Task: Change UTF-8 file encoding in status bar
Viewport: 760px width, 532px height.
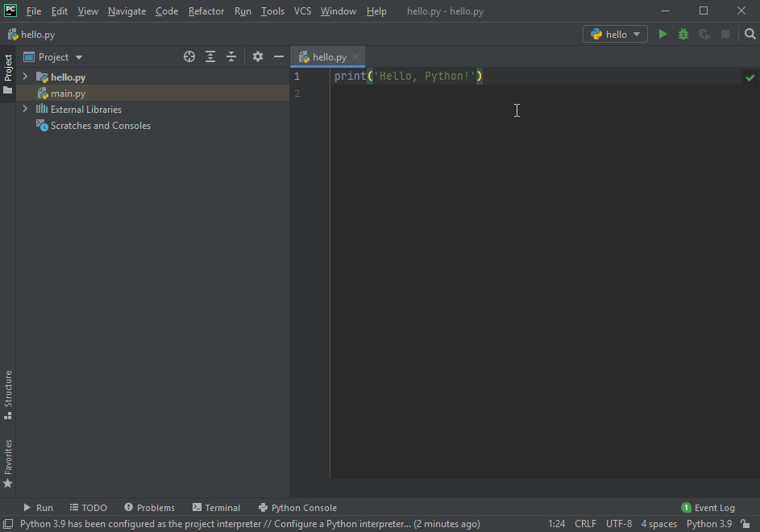Action: [x=618, y=524]
